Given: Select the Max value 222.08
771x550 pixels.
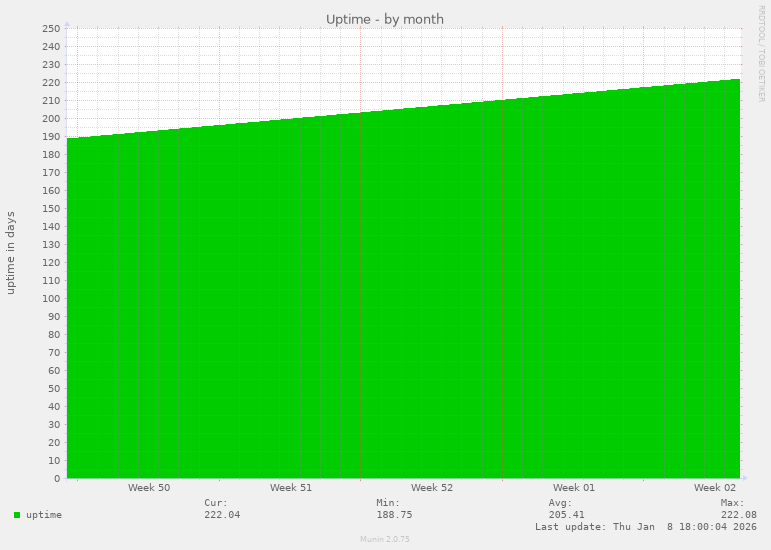Looking at the screenshot, I should 739,515.
